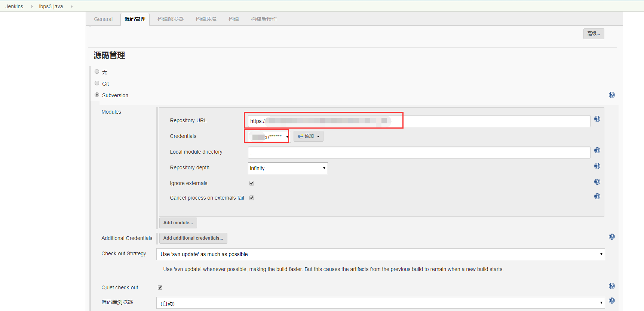Click the Add module... button
This screenshot has width=644, height=311.
point(178,223)
